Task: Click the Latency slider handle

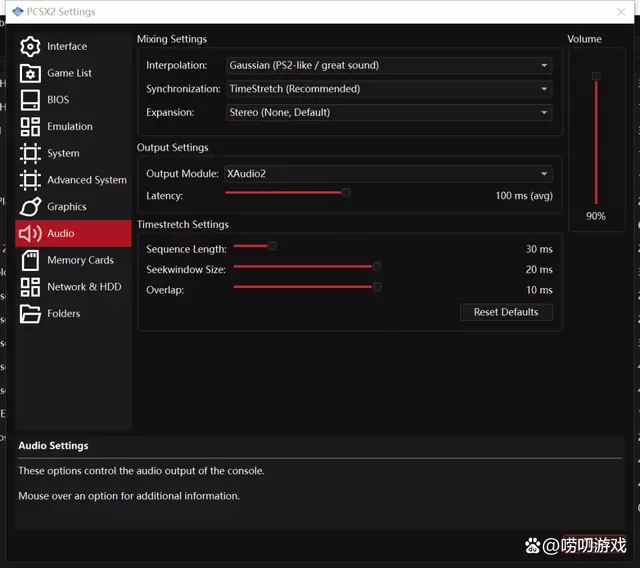Action: [346, 193]
